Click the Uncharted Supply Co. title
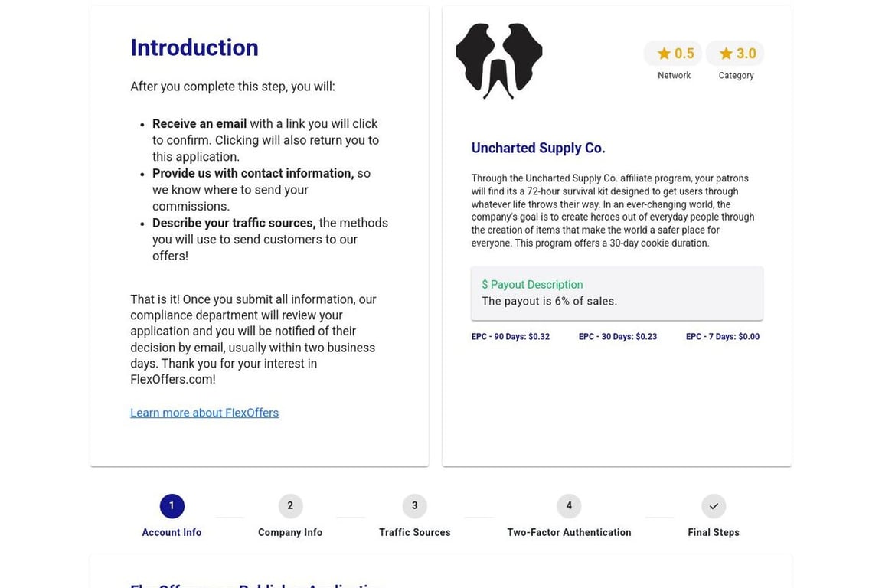 [537, 148]
